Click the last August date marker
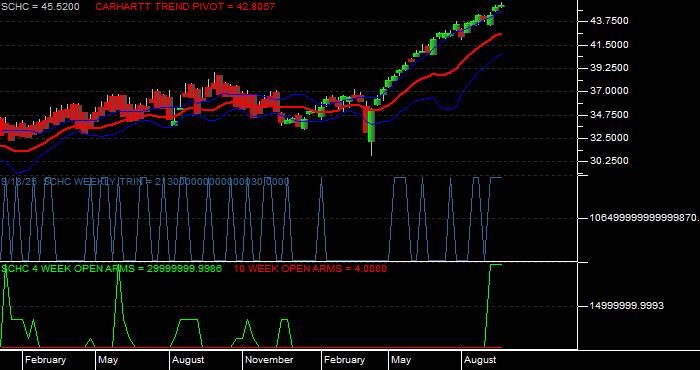The height and width of the screenshot is (370, 700). [x=480, y=360]
